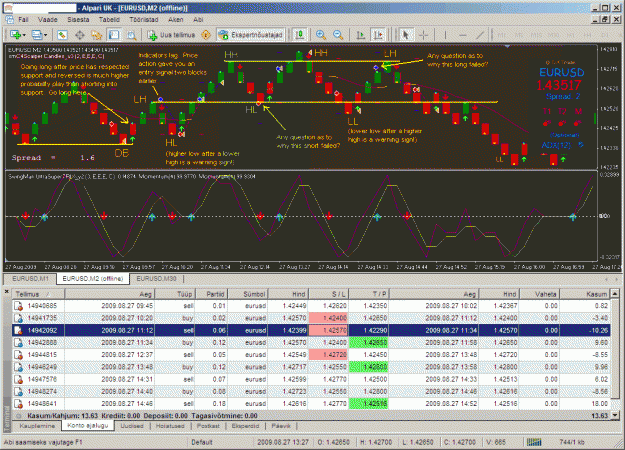The width and height of the screenshot is (625, 450).
Task: Click the 'Uus tellimus' new order button
Action: [171, 35]
